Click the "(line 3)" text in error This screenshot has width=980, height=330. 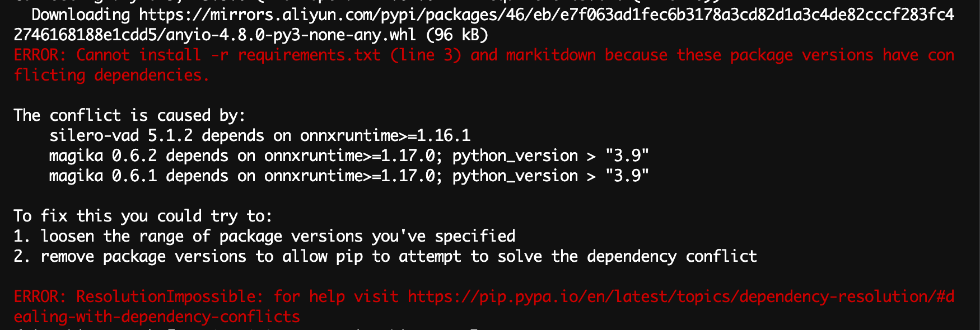pos(426,55)
